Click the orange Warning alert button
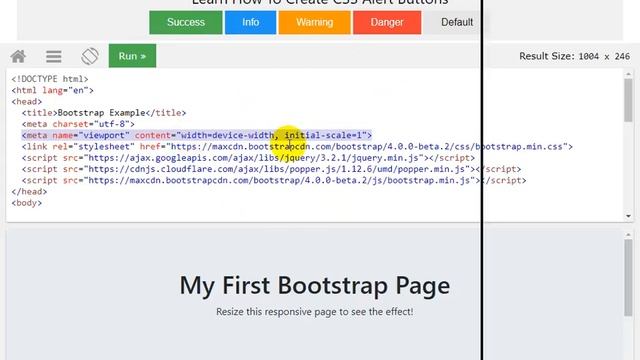640x360 pixels. point(314,22)
